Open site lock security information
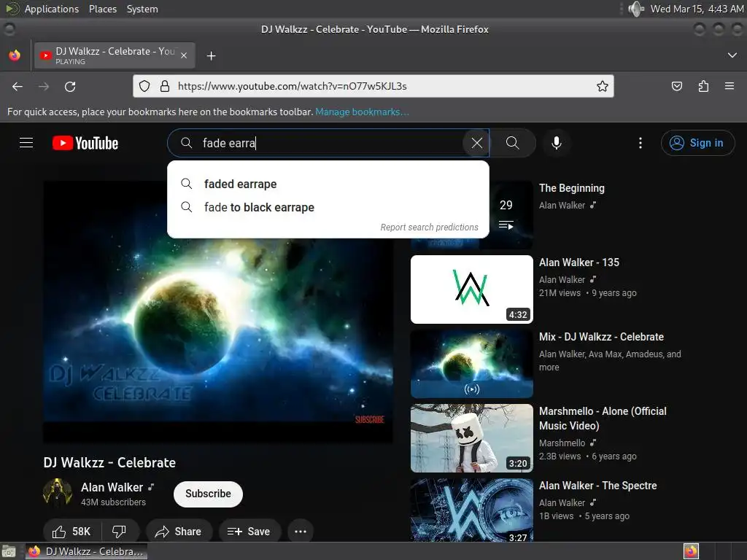Viewport: 747px width, 560px height. (164, 86)
